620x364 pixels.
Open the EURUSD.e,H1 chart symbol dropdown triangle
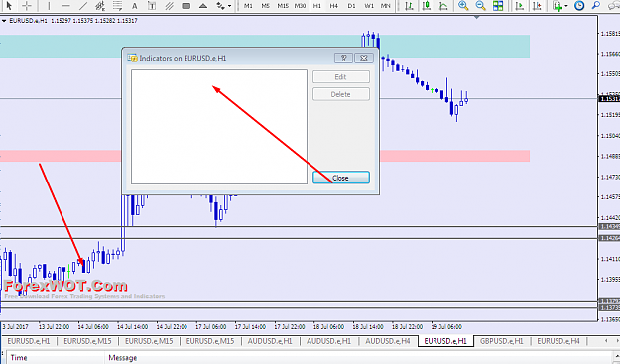(x=4, y=21)
